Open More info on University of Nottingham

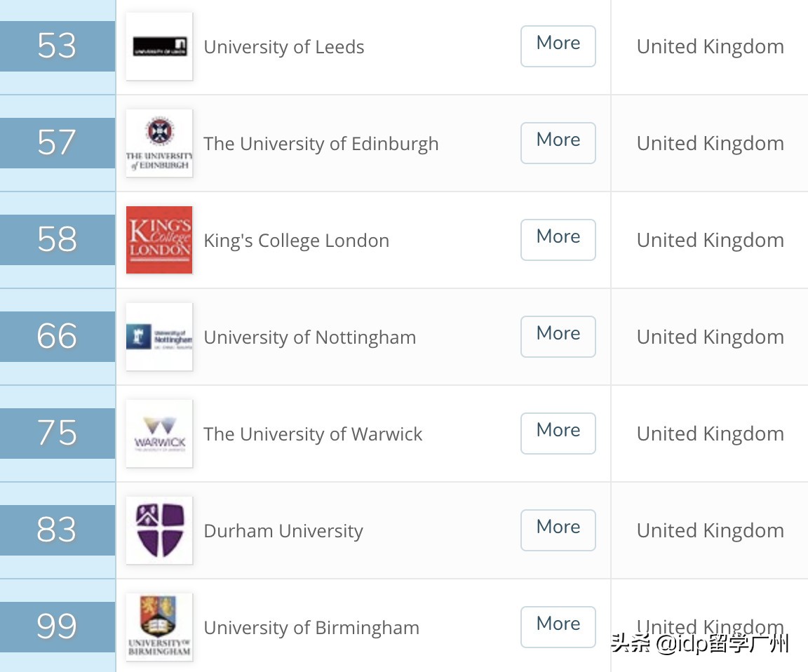558,337
